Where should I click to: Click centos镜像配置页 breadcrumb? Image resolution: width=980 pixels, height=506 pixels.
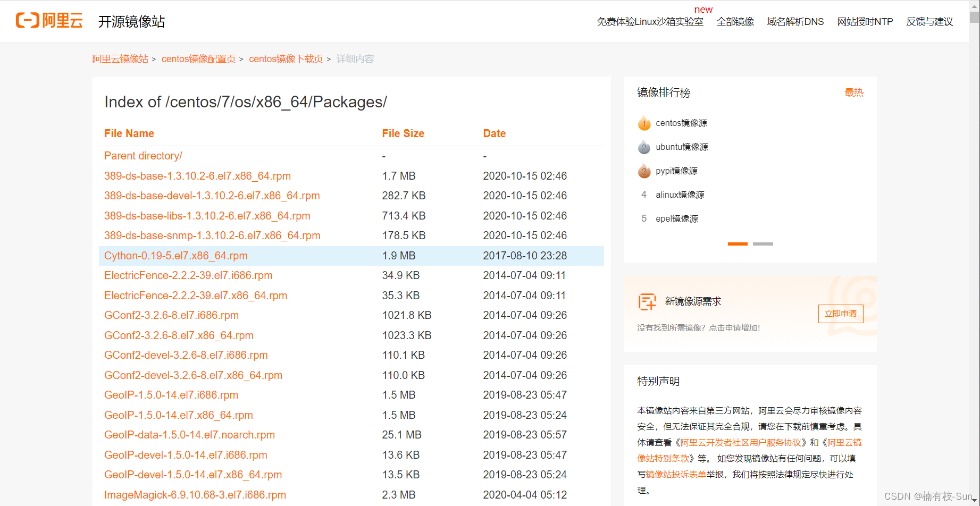[198, 59]
